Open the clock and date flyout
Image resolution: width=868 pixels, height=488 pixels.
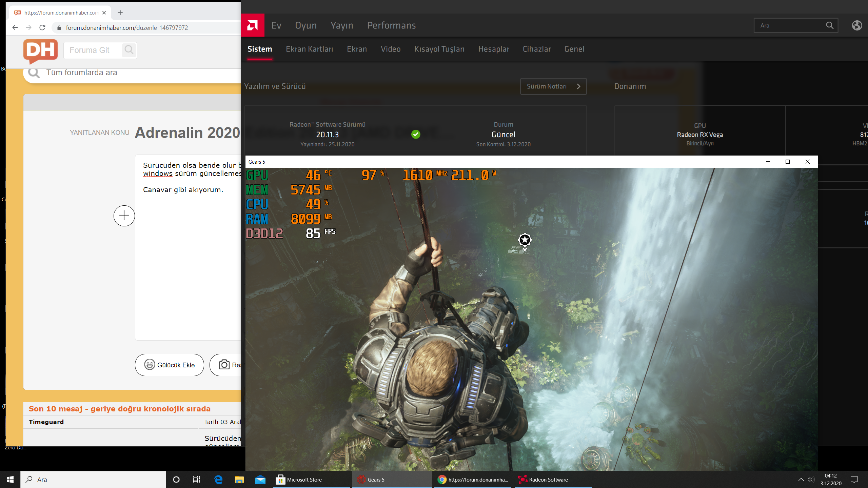tap(831, 480)
